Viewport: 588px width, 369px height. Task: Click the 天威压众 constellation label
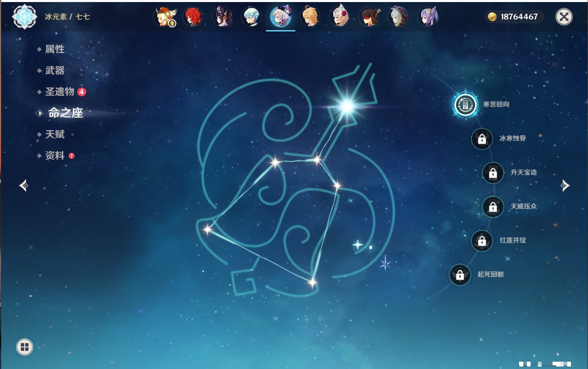coord(524,206)
